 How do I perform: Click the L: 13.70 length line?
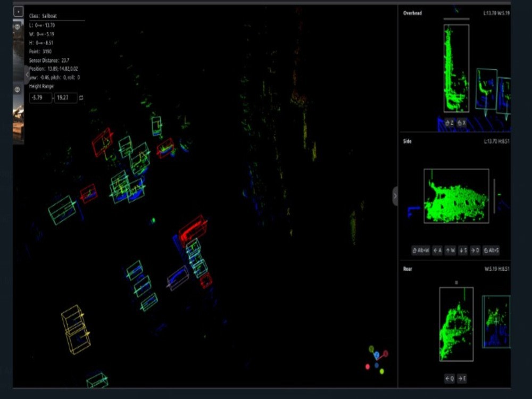tap(42, 25)
